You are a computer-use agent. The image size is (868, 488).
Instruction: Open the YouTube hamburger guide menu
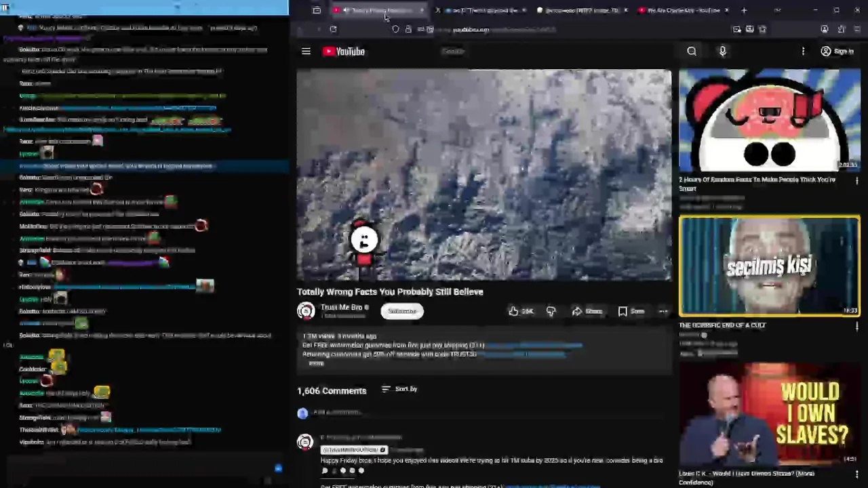click(306, 52)
